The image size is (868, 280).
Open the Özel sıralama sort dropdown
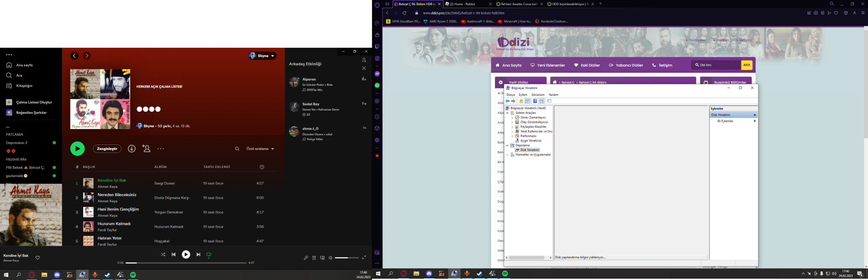260,149
